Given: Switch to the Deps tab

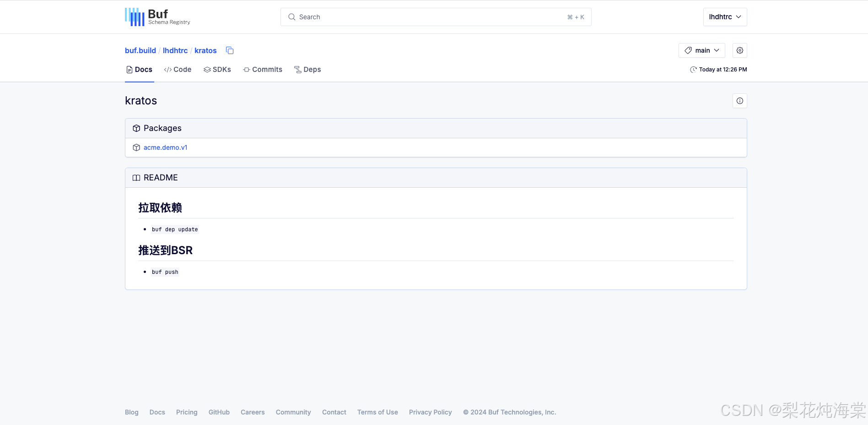Looking at the screenshot, I should click(307, 70).
